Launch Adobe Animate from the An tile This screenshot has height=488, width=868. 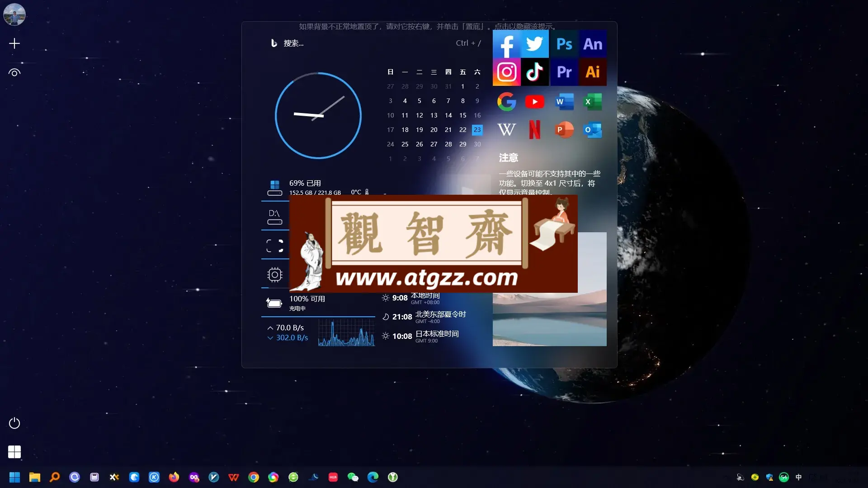tap(593, 44)
